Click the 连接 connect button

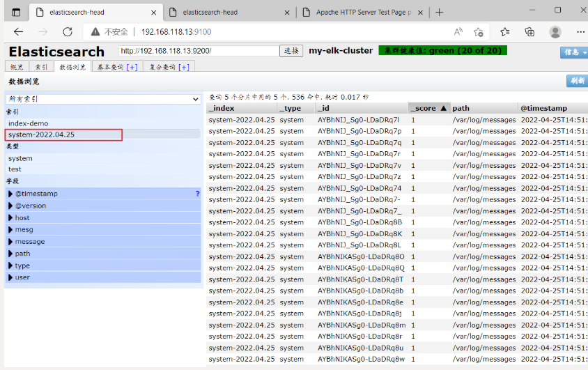click(x=291, y=51)
